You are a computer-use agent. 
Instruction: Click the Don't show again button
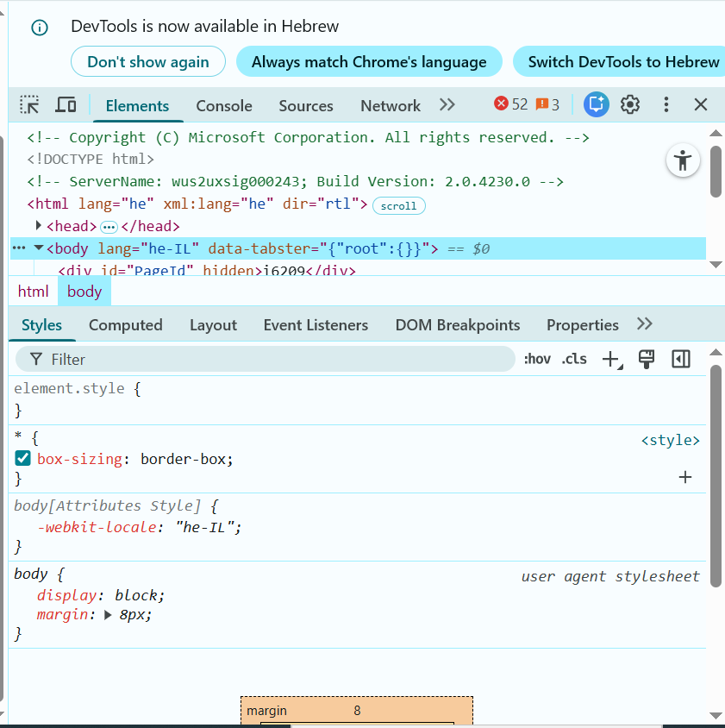148,62
